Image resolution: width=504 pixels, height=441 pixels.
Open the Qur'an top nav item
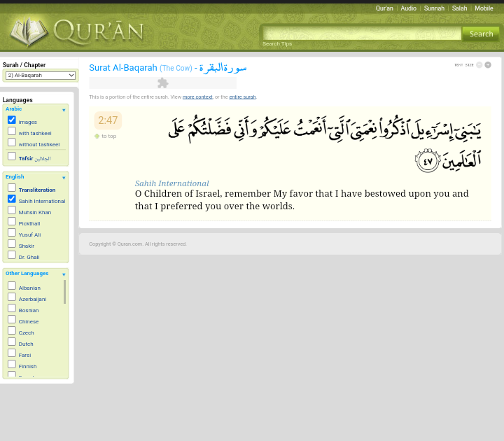pyautogui.click(x=384, y=8)
